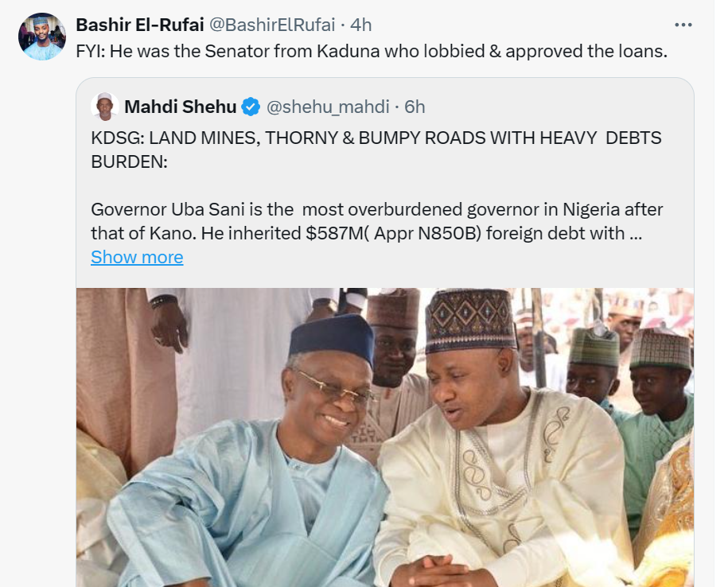
Task: Expand the truncated tweet with Show more
Action: pos(136,257)
